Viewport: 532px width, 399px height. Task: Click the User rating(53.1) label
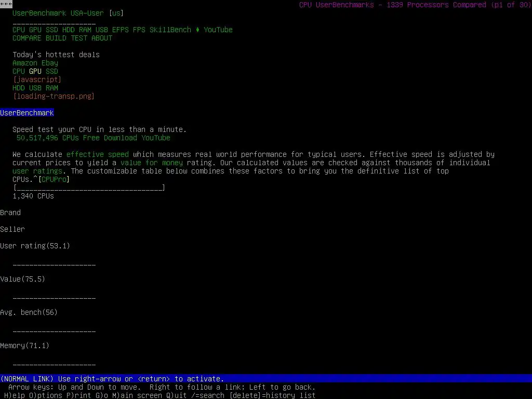click(35, 246)
